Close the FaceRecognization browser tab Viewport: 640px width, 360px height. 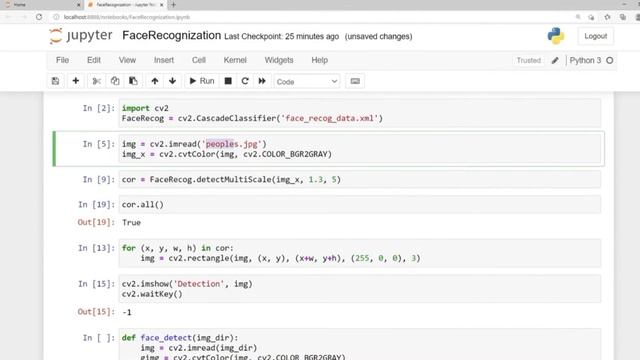[162, 5]
